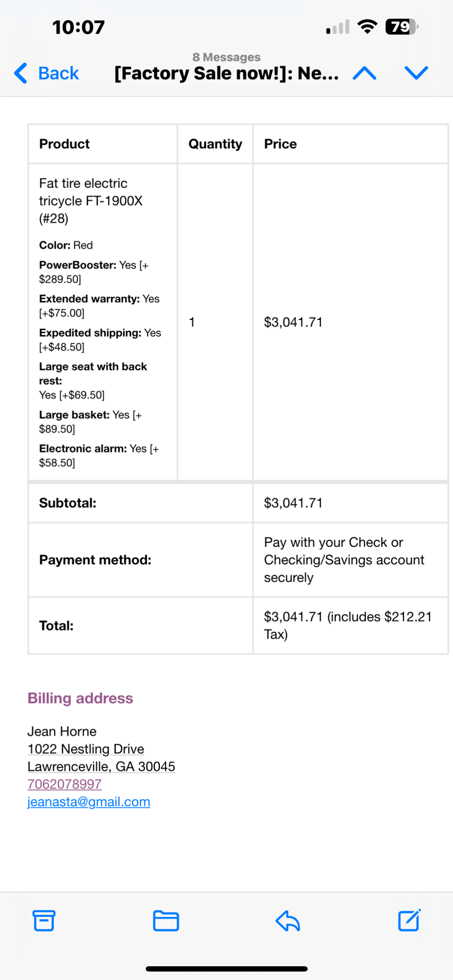Jump to next message with down arrow
This screenshot has width=453, height=980.
click(416, 73)
